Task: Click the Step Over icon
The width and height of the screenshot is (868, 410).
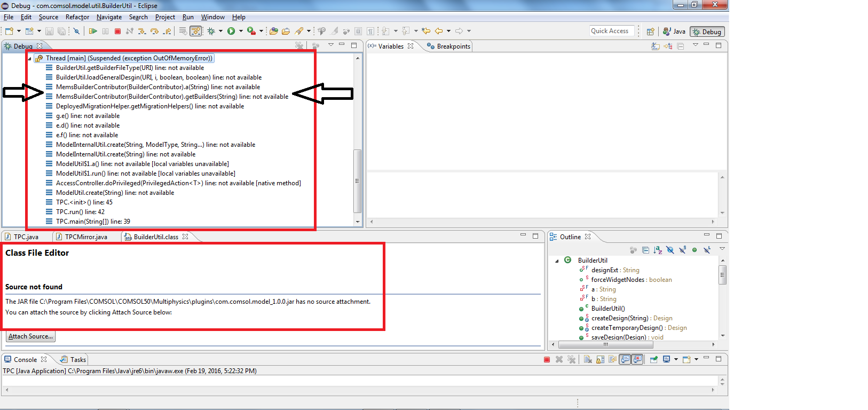Action: pyautogui.click(x=154, y=31)
